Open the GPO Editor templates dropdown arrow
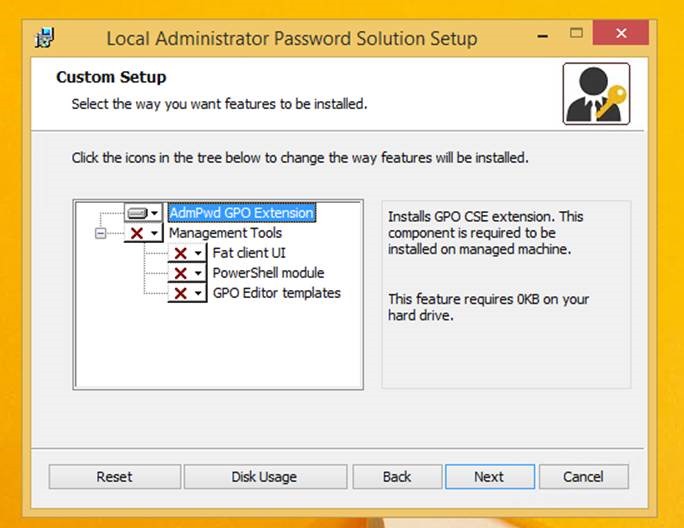 198,293
